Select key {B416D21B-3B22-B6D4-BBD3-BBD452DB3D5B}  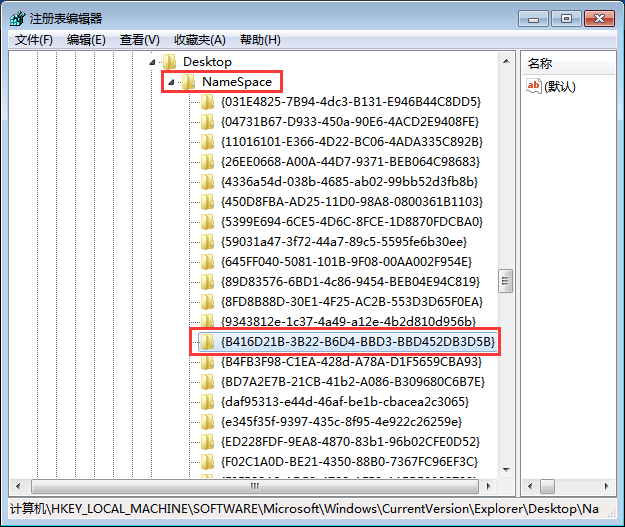tap(358, 342)
